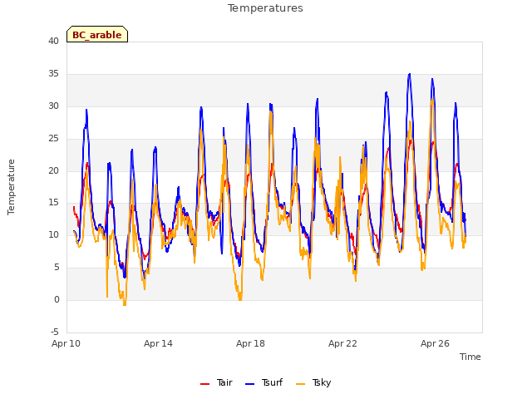Click the Apr 26 x-axis label

tap(435, 343)
